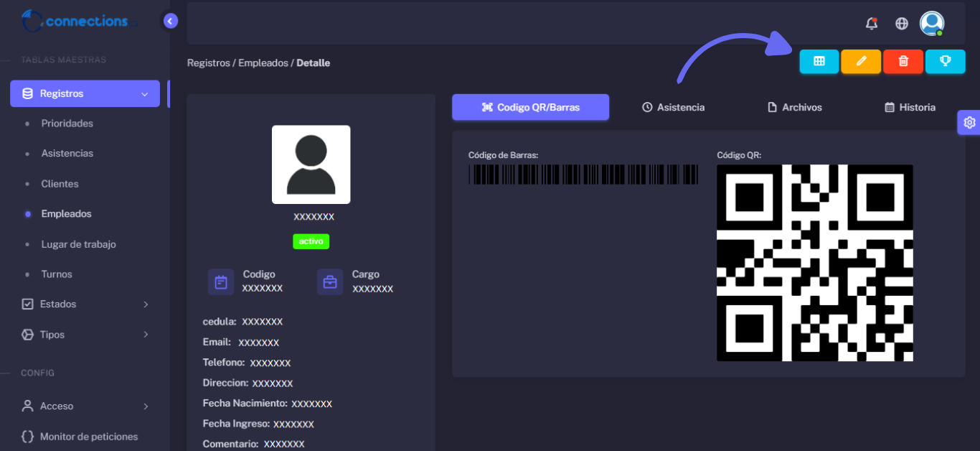
Task: Go to Registros in the breadcrumb
Action: 207,62
